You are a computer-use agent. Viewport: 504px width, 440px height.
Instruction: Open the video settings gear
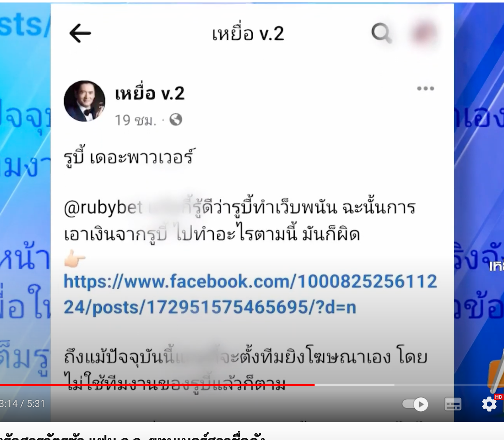pos(489,404)
